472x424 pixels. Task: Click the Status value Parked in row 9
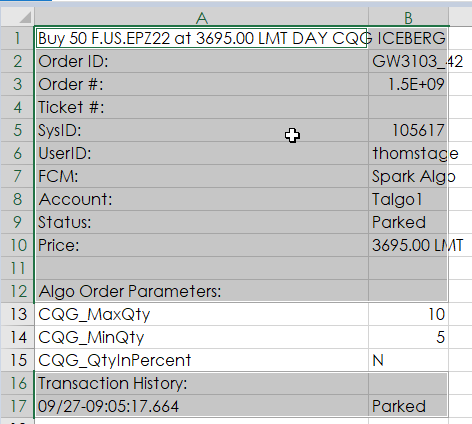408,222
